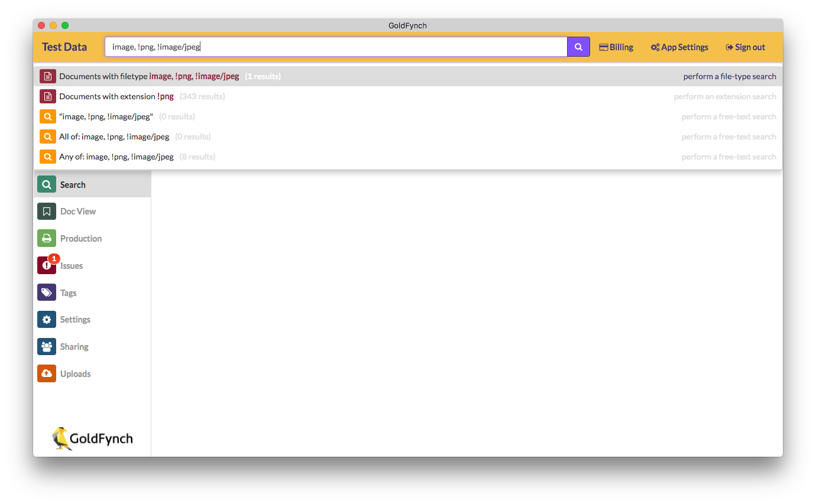Open the Billing page
Screen dimensions: 816x504
point(616,47)
